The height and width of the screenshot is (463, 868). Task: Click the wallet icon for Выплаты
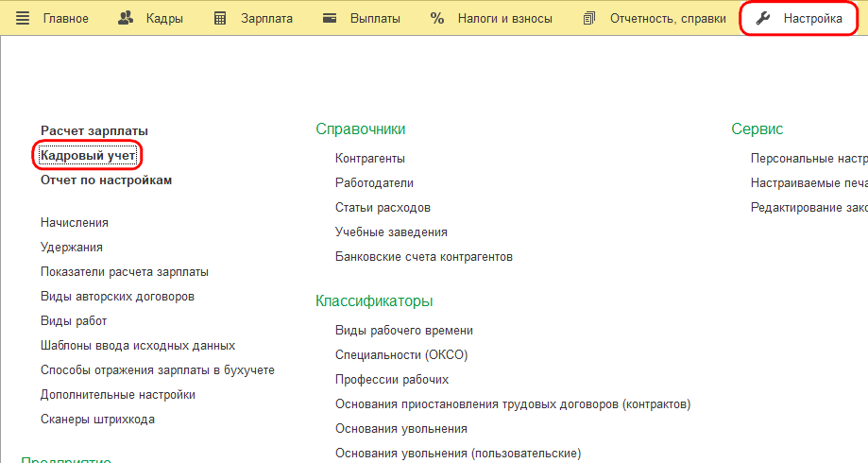click(x=330, y=18)
